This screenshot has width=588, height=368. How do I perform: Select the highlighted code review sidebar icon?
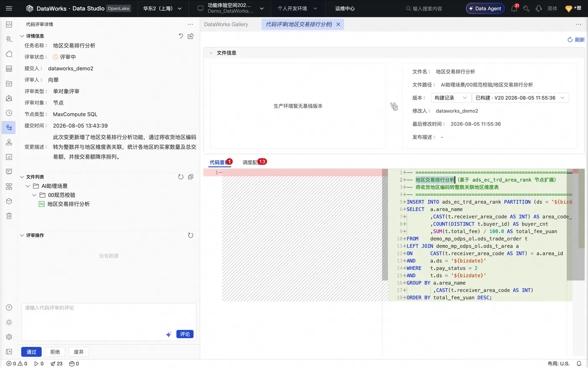[9, 127]
